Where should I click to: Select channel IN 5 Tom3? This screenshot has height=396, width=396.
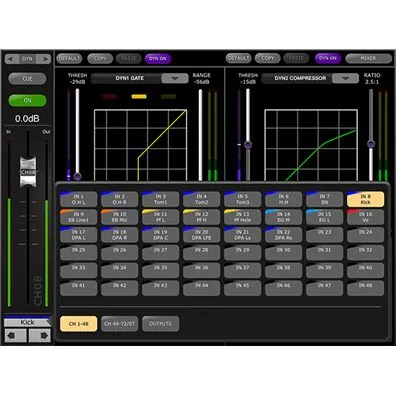tap(242, 199)
